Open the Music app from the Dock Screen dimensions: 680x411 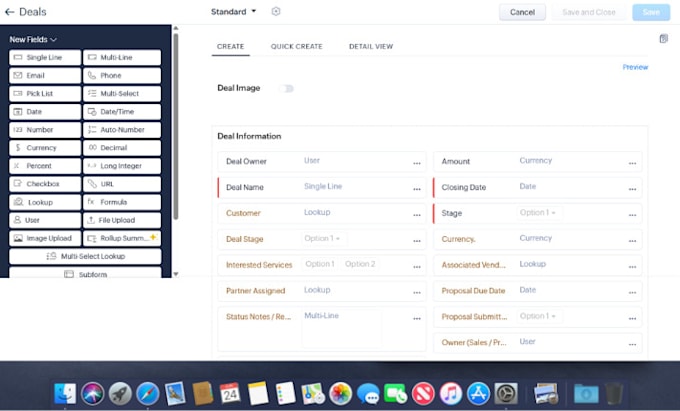tap(451, 394)
